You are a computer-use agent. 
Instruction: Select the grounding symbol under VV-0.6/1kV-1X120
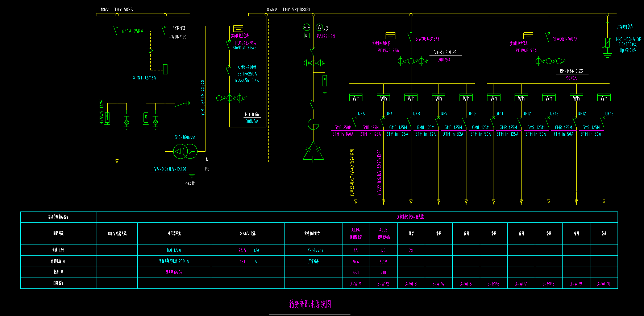192,176
